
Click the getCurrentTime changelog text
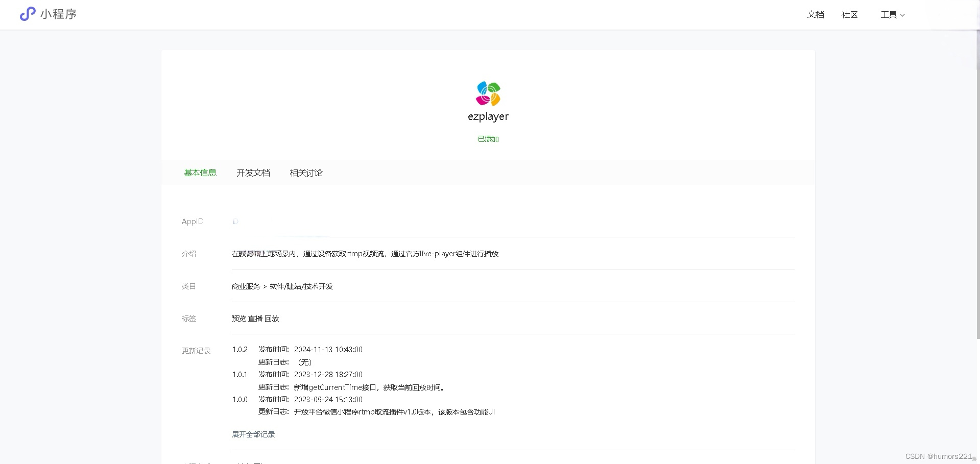[370, 387]
